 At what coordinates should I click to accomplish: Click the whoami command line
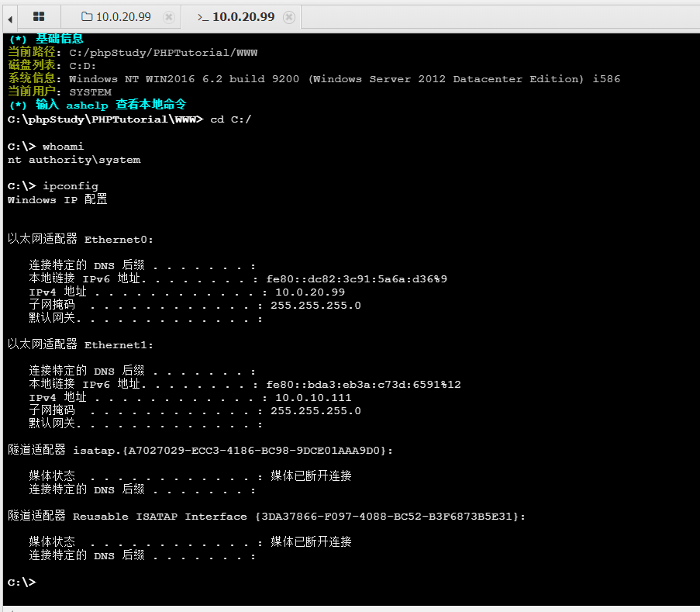click(46, 147)
